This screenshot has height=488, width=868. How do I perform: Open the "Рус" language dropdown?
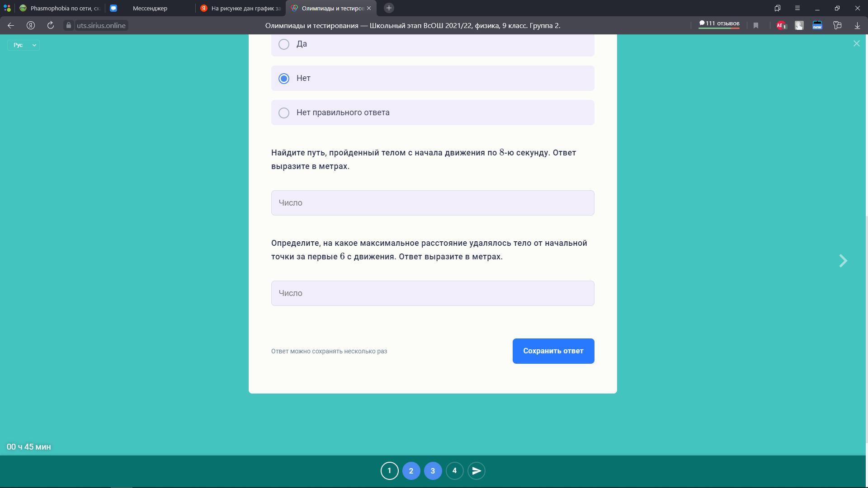pos(24,45)
